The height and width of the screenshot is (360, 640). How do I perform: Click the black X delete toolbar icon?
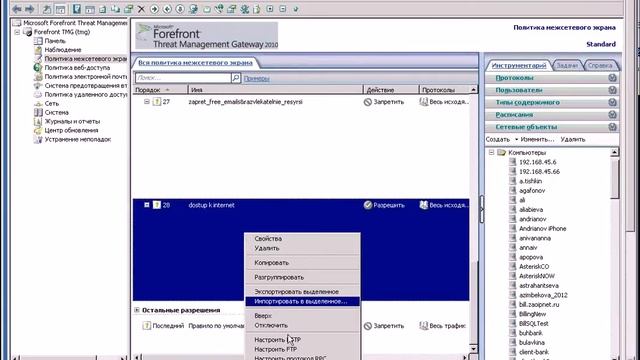coord(141,9)
